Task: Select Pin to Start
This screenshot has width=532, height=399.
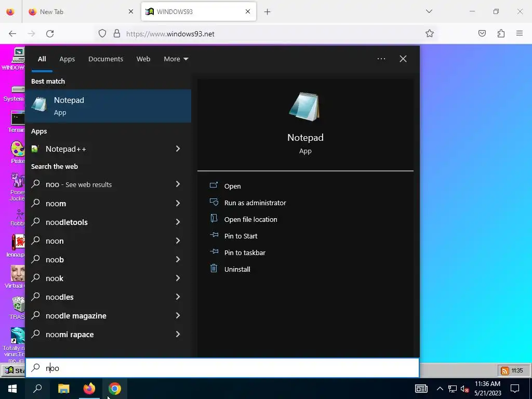Action: tap(241, 236)
